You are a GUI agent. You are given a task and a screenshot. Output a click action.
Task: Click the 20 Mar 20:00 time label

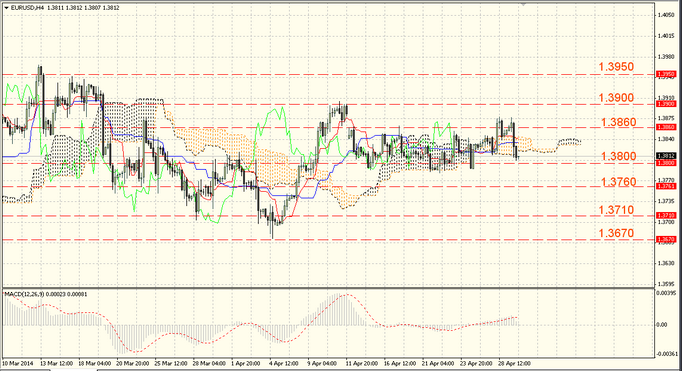click(133, 363)
